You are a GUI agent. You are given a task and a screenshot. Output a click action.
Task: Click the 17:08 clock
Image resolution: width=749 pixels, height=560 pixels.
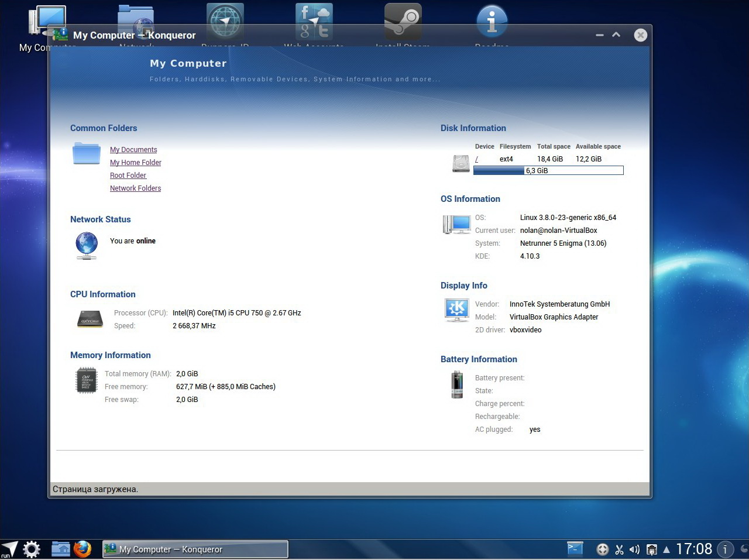pos(694,549)
